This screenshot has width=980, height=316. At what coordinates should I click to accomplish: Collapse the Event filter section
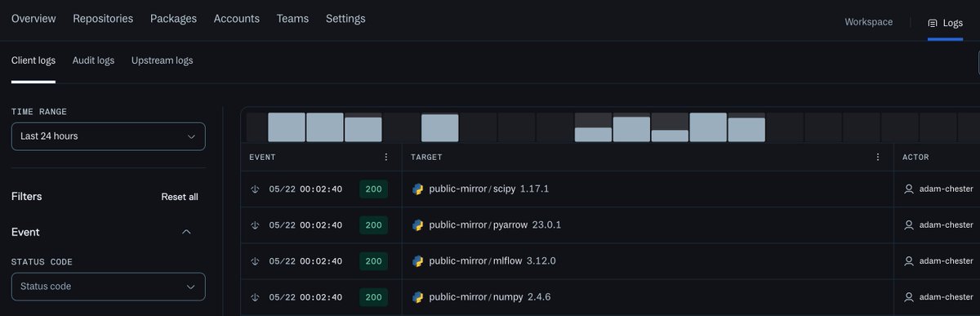(186, 232)
